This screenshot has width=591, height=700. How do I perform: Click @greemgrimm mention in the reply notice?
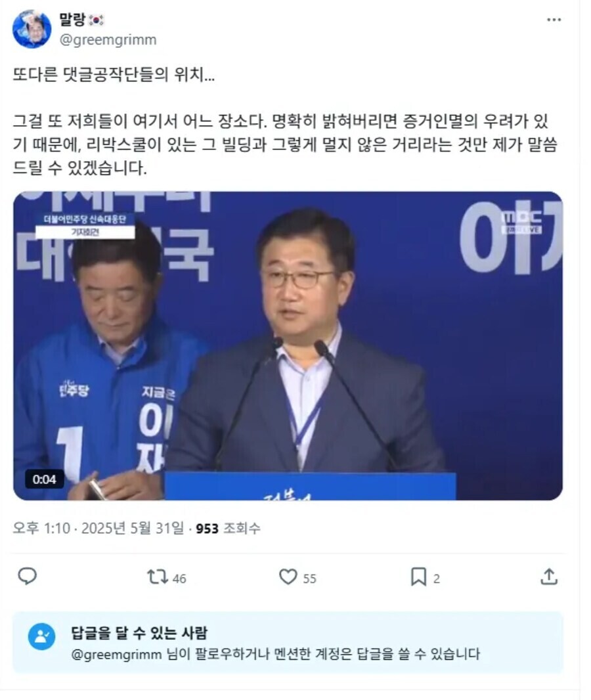click(116, 655)
